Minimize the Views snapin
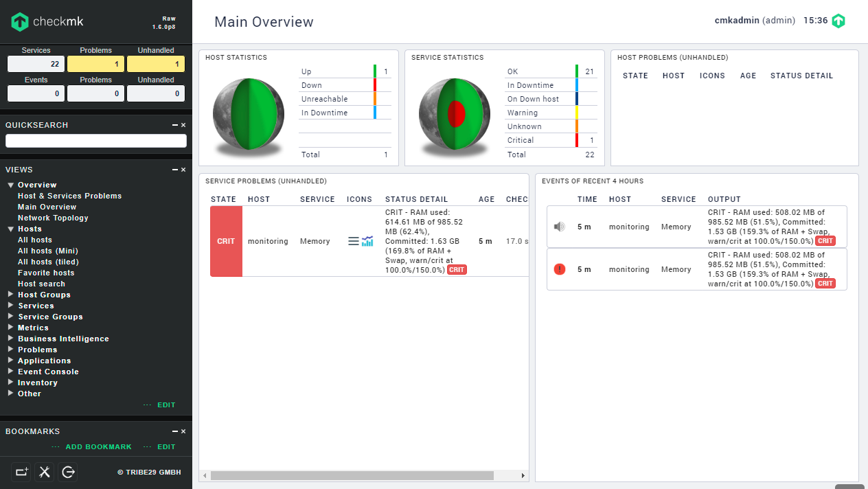Viewport: 868px width, 489px height. tap(175, 170)
